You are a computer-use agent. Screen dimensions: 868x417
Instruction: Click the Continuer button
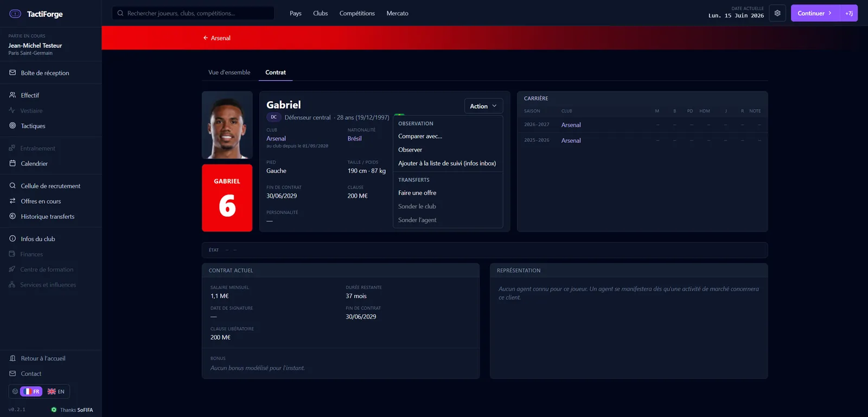click(815, 13)
